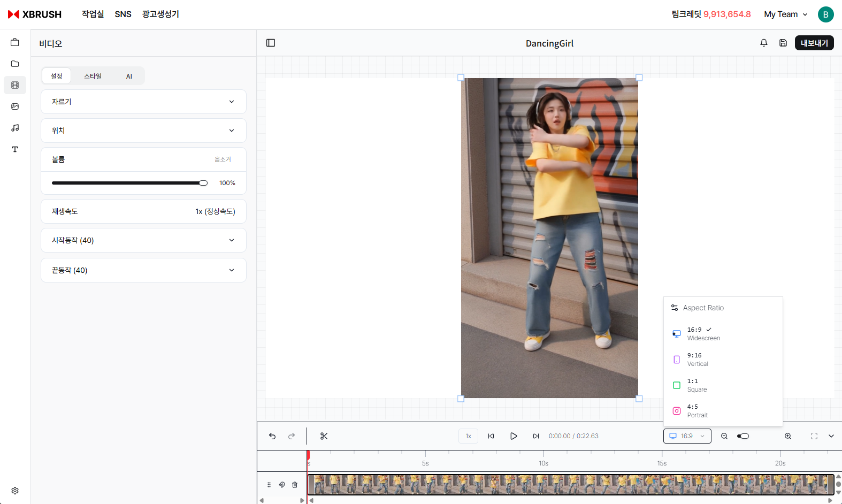Zoom in on the timeline
The image size is (842, 504).
point(788,436)
